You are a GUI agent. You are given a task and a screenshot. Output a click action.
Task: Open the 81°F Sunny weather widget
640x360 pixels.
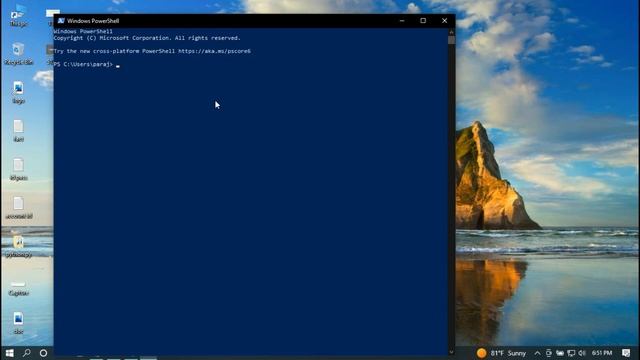click(501, 353)
